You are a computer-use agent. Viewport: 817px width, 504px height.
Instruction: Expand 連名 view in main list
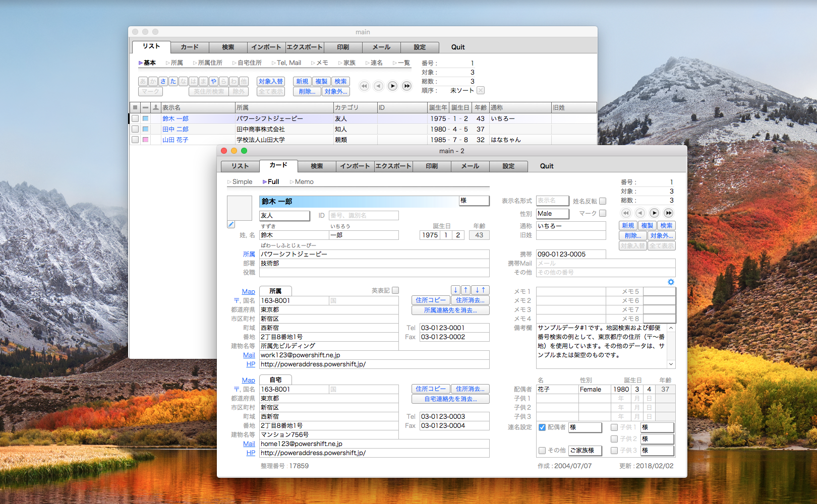pyautogui.click(x=374, y=63)
